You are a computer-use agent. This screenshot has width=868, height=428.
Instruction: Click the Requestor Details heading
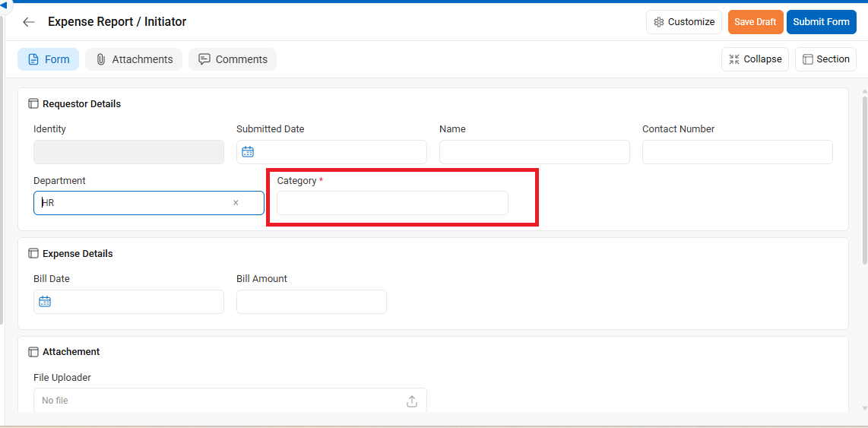[x=81, y=103]
